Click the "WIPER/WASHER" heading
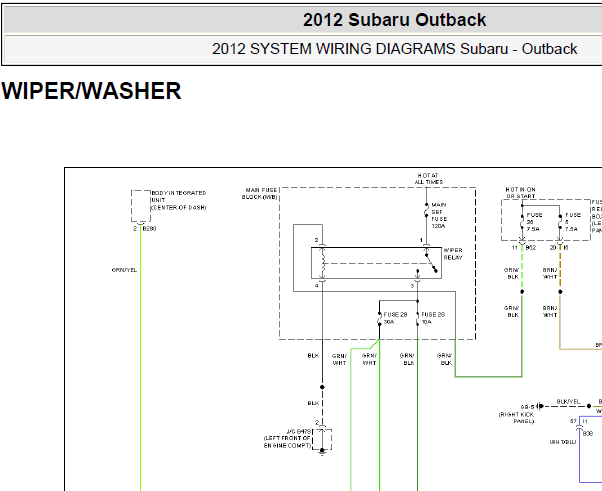The height and width of the screenshot is (491, 602). [x=91, y=91]
